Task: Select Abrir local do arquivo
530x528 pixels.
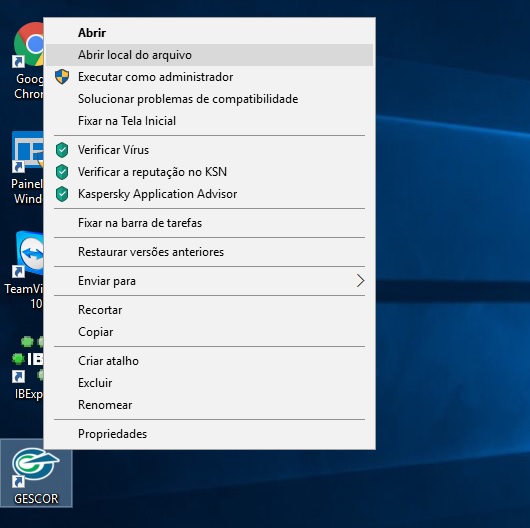Action: click(x=209, y=55)
